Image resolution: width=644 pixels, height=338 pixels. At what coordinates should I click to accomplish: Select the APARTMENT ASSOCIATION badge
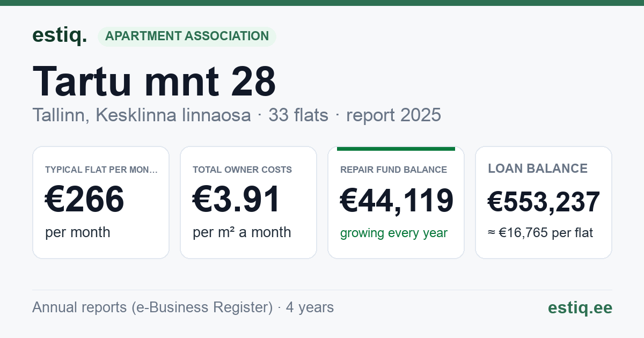tap(187, 36)
